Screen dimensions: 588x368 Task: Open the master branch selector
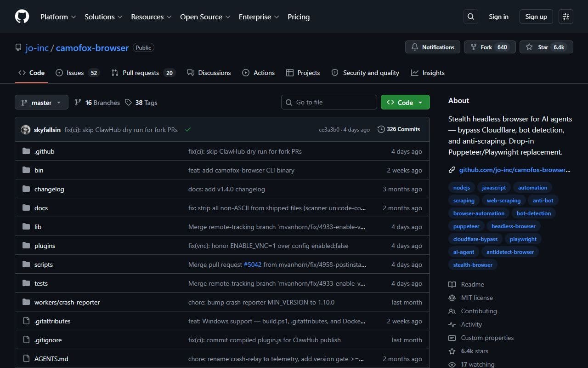coord(41,102)
